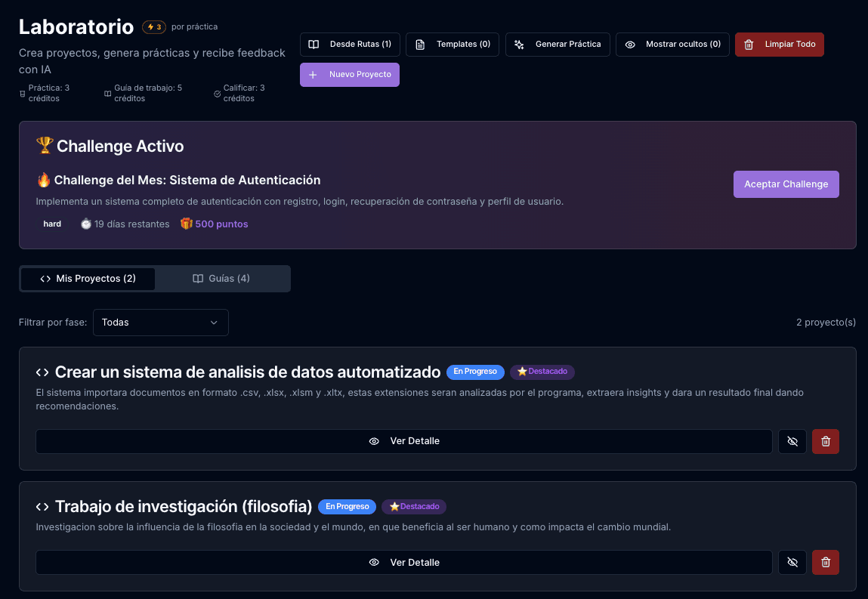Click the trash icon for the filosofia project

tap(825, 562)
